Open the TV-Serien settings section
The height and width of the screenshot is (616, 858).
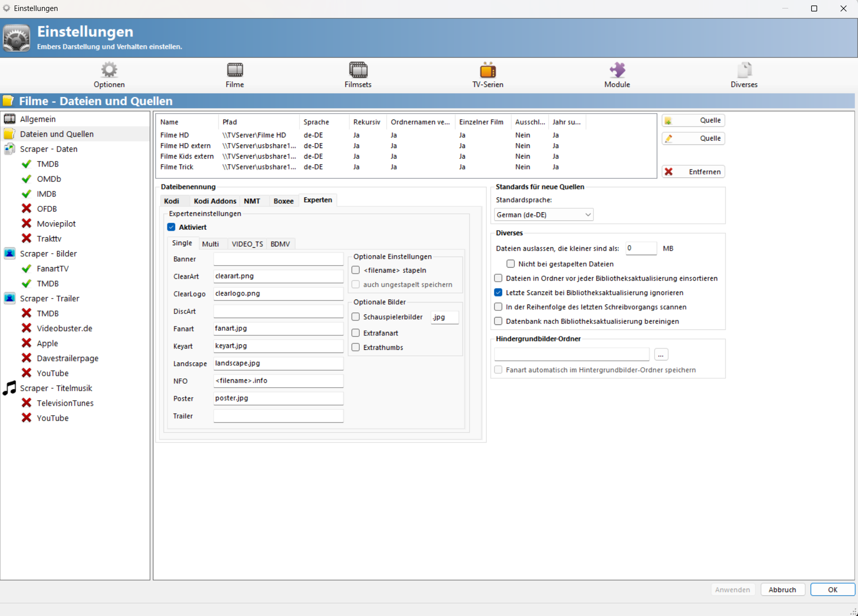tap(488, 75)
